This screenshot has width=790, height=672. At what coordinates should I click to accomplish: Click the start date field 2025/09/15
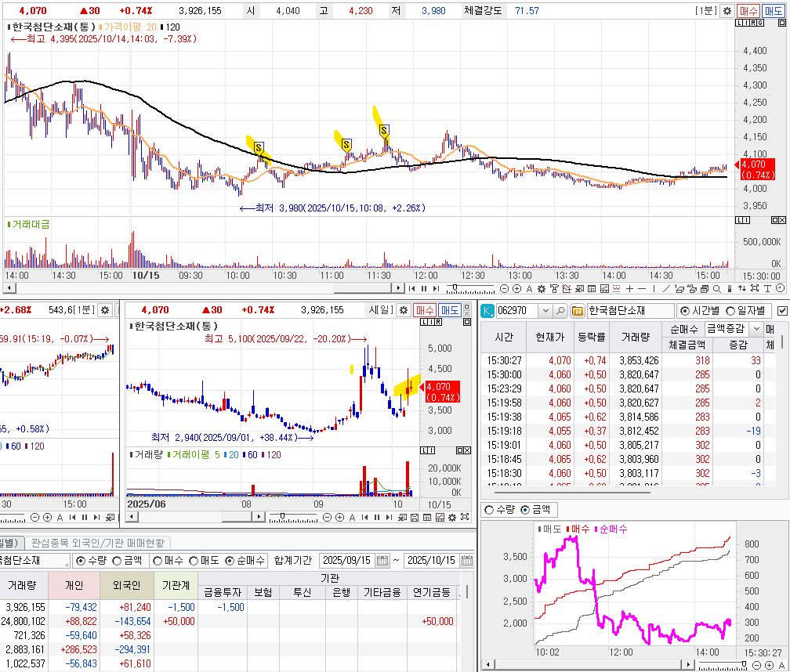pos(346,561)
